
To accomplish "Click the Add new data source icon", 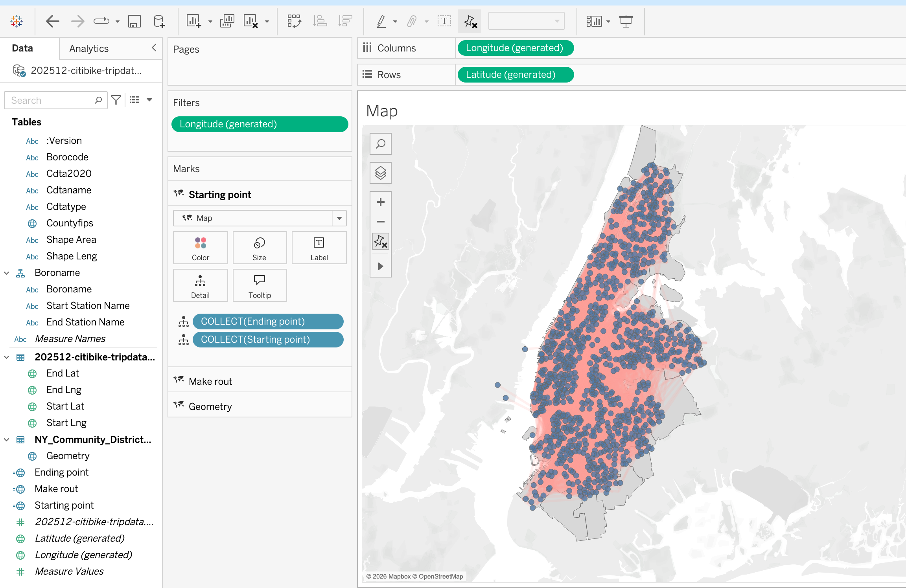I will click(x=159, y=21).
